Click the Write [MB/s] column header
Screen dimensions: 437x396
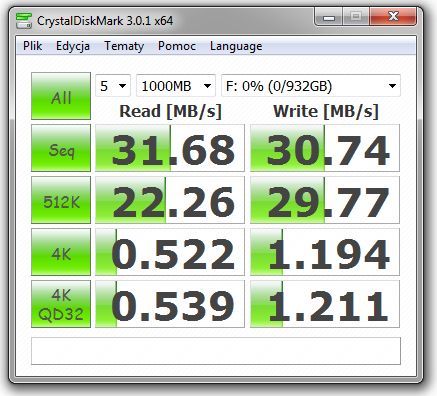coord(326,111)
